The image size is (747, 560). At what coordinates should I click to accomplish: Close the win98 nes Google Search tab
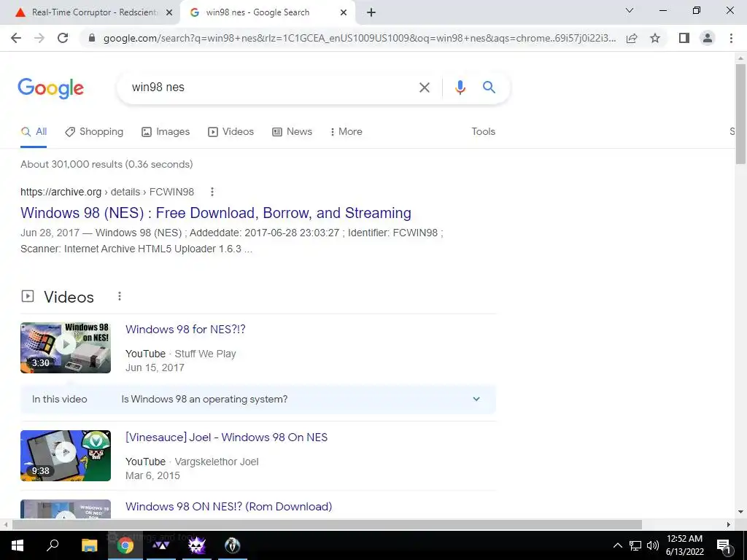[x=344, y=13]
